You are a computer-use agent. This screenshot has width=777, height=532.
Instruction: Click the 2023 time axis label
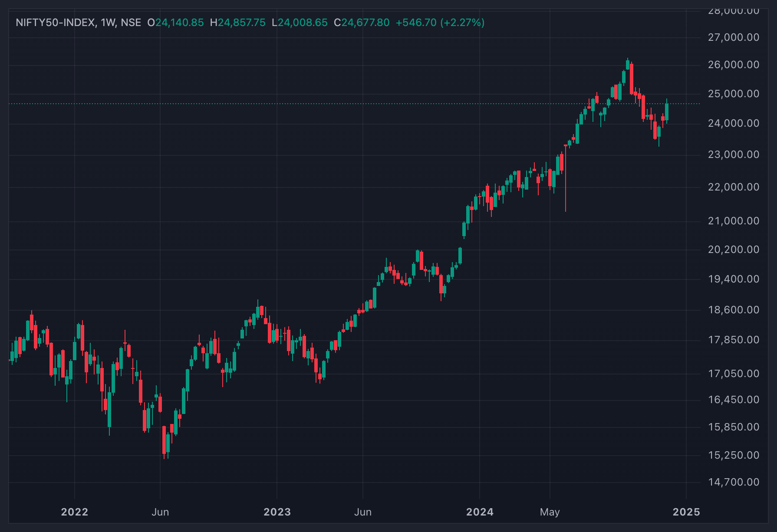coord(277,512)
